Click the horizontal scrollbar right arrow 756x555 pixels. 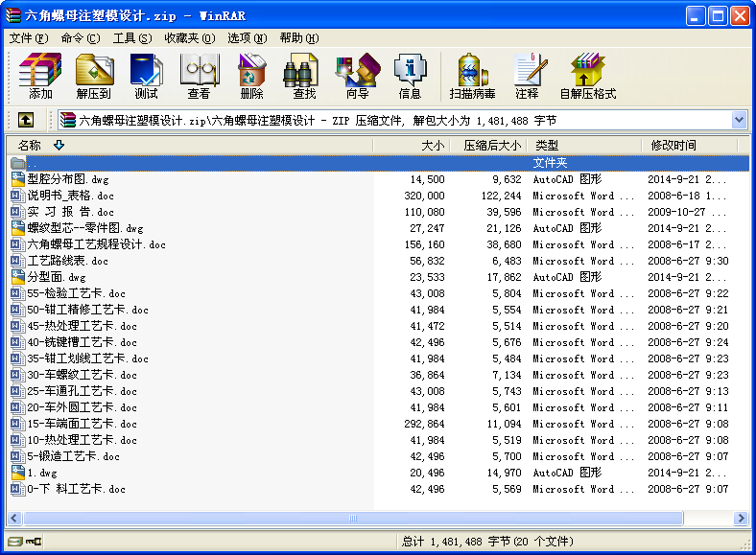click(741, 518)
